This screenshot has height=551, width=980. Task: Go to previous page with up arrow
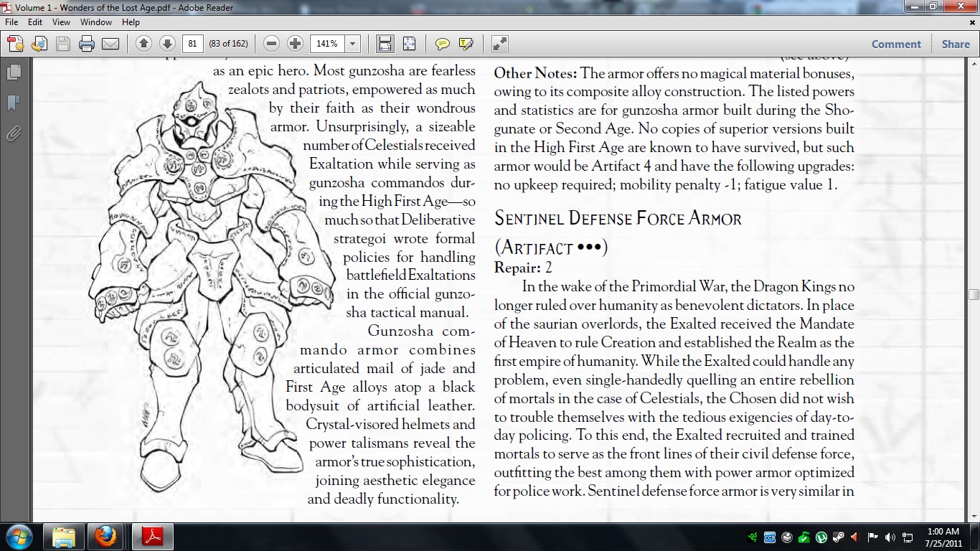click(143, 44)
